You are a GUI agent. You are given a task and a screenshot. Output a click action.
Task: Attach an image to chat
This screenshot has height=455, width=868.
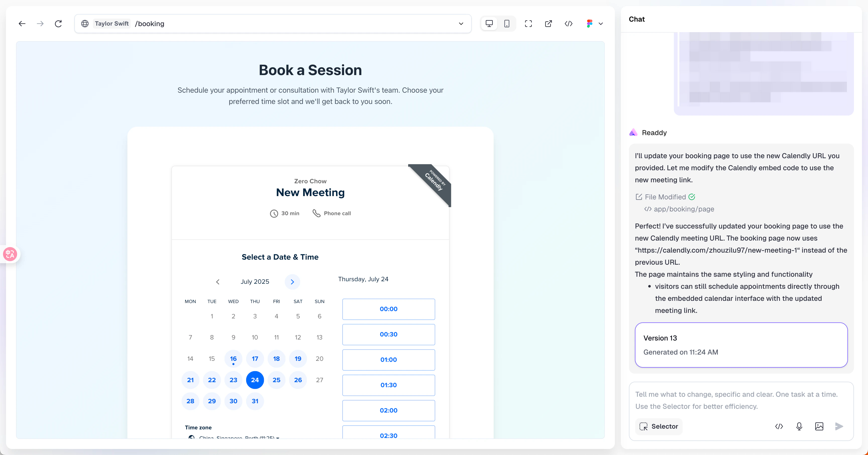pos(819,426)
